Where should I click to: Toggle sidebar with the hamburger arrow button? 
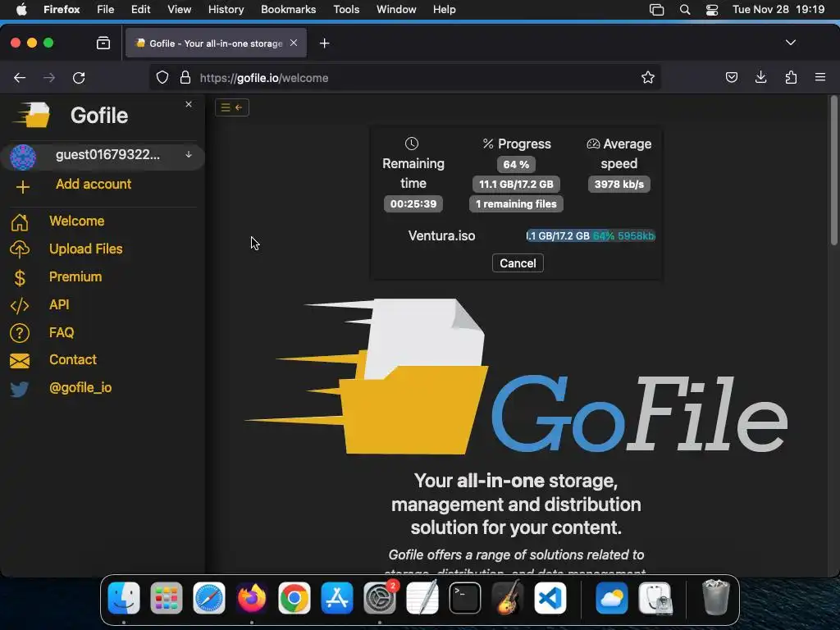pos(232,107)
